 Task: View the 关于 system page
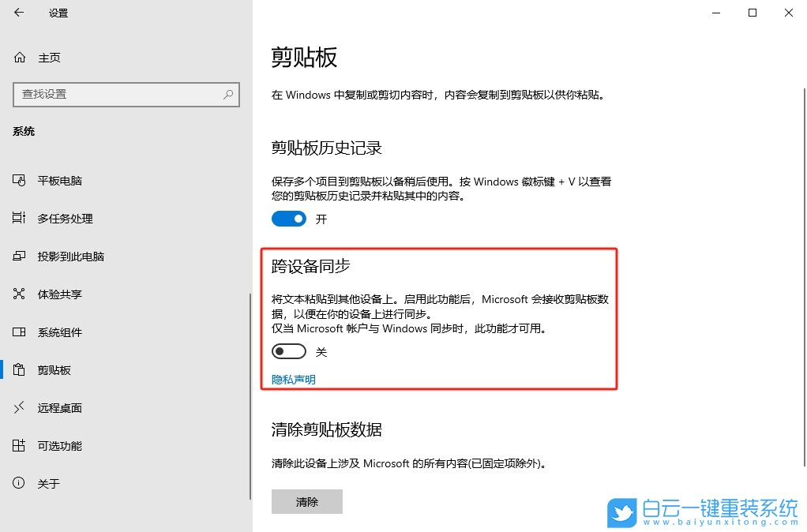50,483
